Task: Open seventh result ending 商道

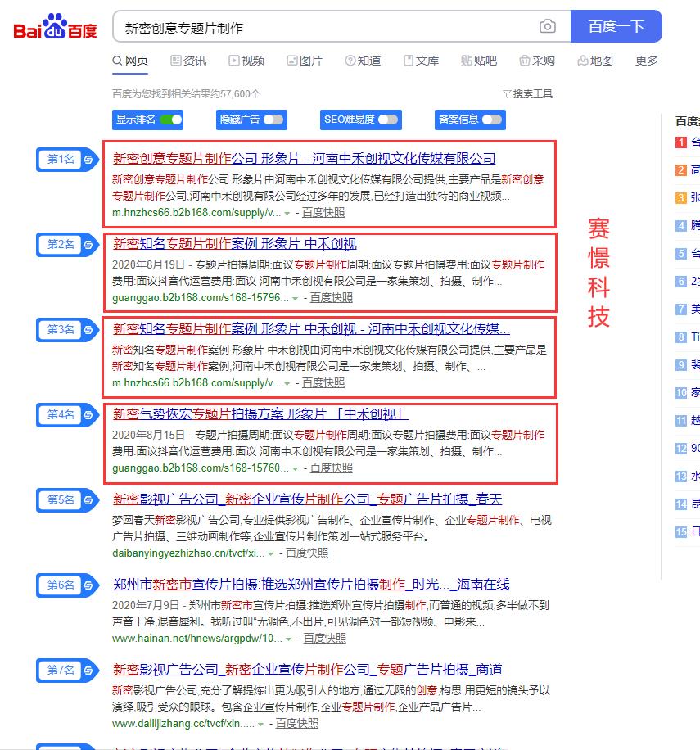Action: (x=308, y=669)
